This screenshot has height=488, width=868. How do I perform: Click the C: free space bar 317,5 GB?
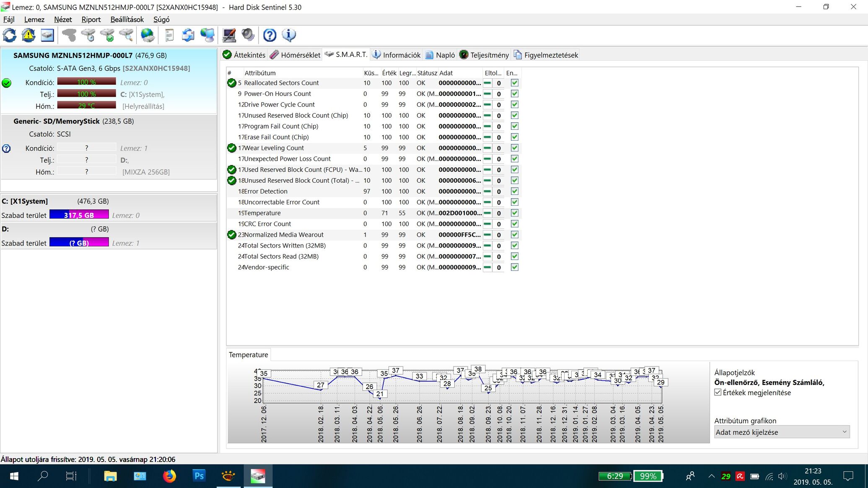click(79, 215)
